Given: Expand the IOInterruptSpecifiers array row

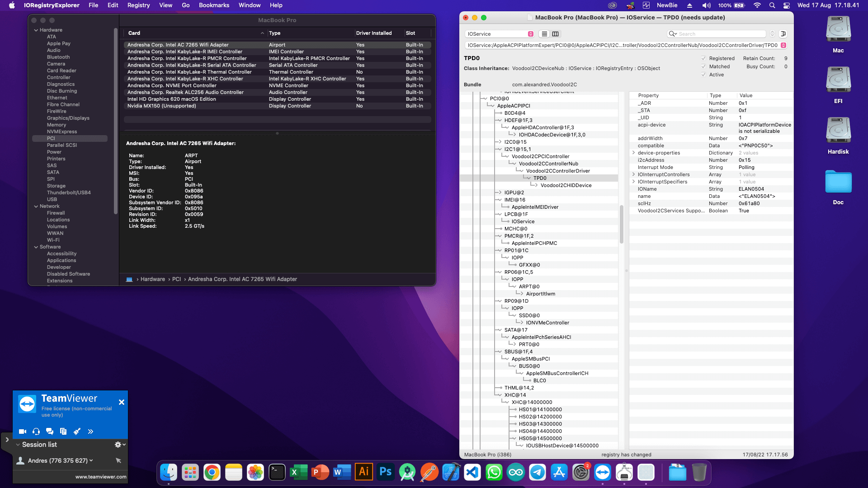Looking at the screenshot, I should tap(633, 182).
